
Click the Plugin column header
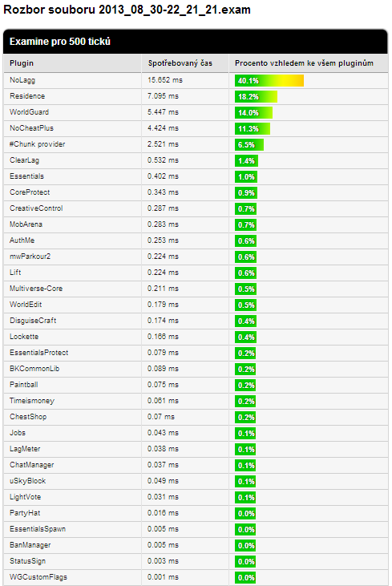[72, 63]
